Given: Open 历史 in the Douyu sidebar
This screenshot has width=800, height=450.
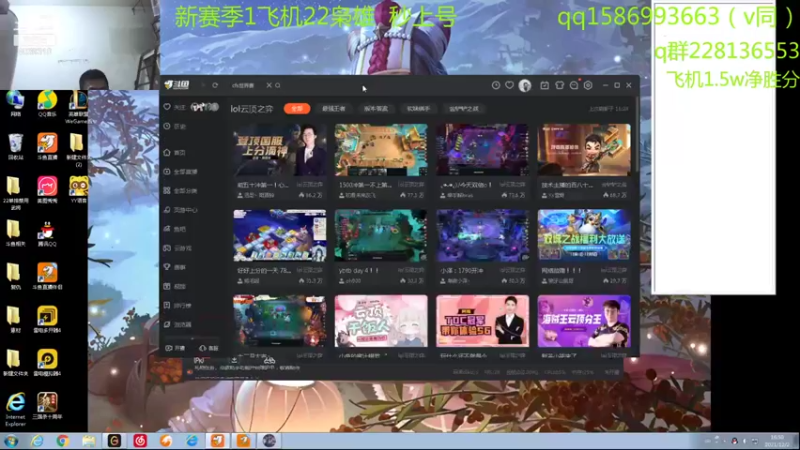Looking at the screenshot, I should click(x=175, y=126).
